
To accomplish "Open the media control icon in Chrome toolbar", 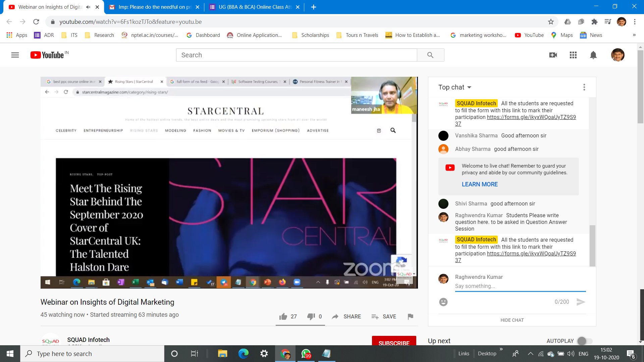I will 608,22.
